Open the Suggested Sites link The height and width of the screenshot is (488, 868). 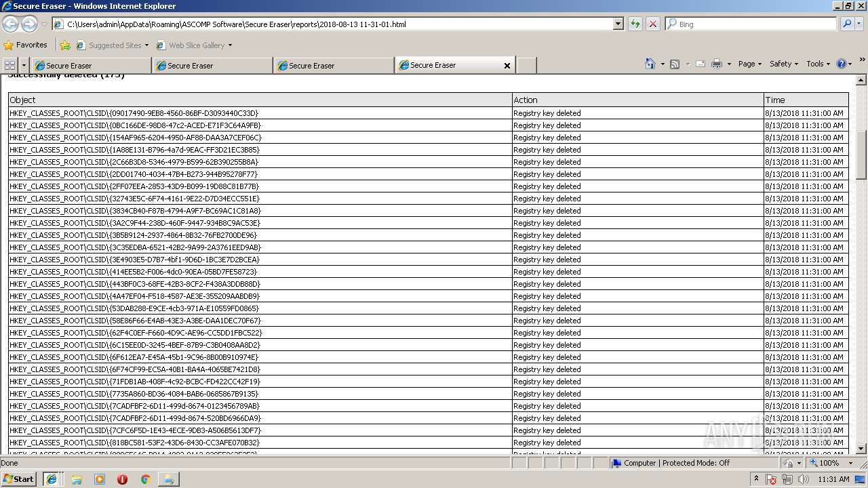tap(113, 45)
